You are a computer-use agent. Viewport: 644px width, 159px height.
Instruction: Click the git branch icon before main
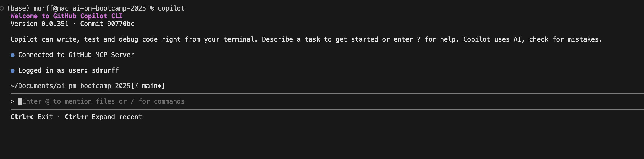click(136, 86)
